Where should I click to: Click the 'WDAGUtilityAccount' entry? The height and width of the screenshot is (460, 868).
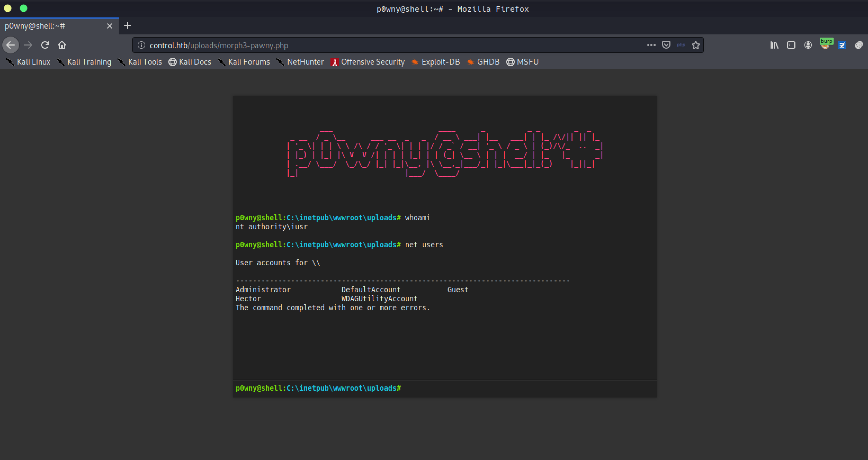pos(379,299)
